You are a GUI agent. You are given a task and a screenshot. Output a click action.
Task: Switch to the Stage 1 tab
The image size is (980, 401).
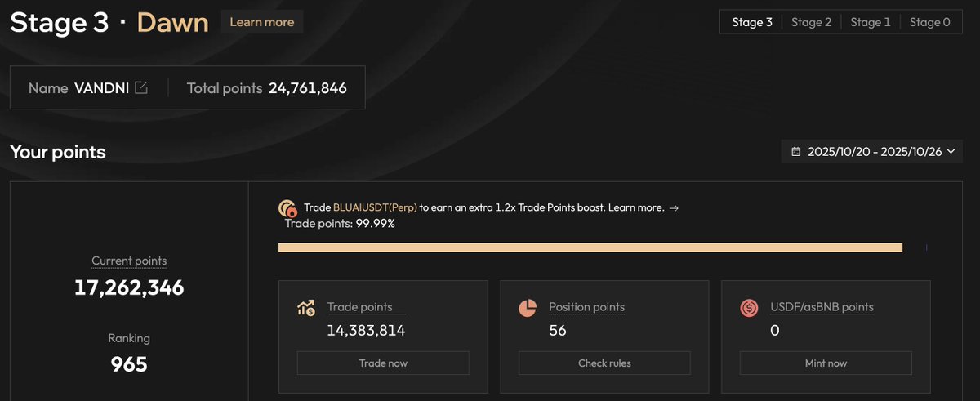point(871,22)
